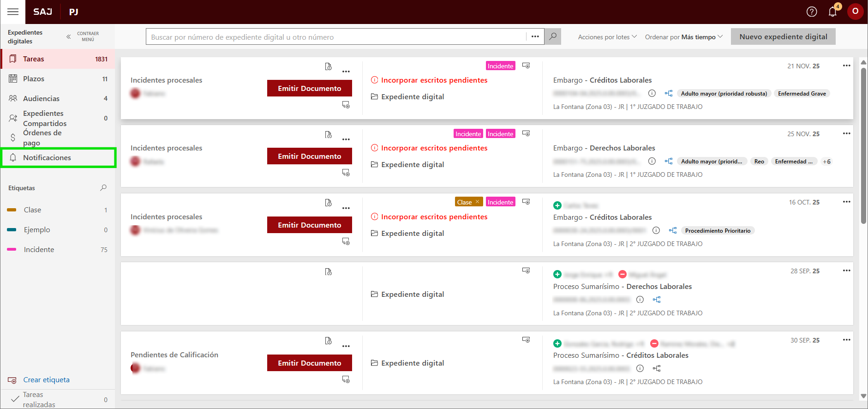Open advanced search options ellipsis

pyautogui.click(x=535, y=36)
